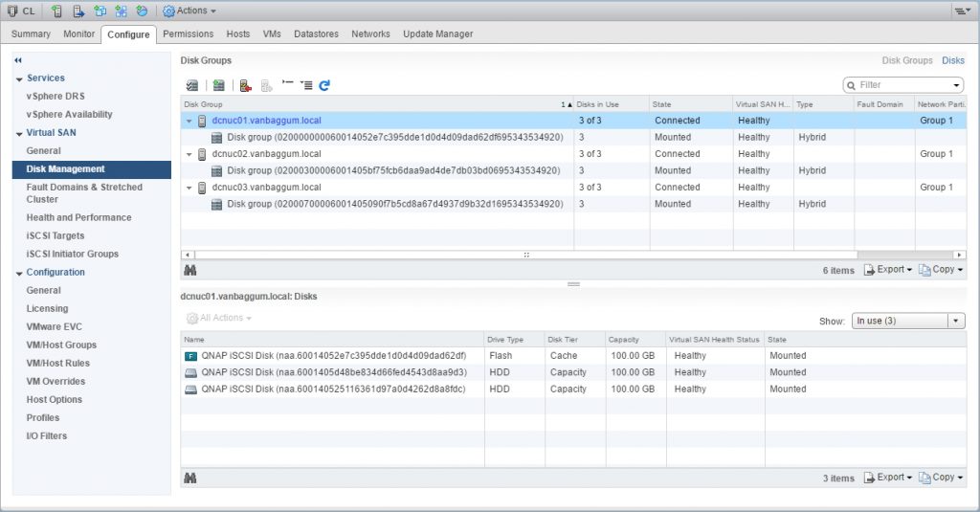
Task: Open the Show 'In use (3)' dropdown
Action: (x=907, y=321)
